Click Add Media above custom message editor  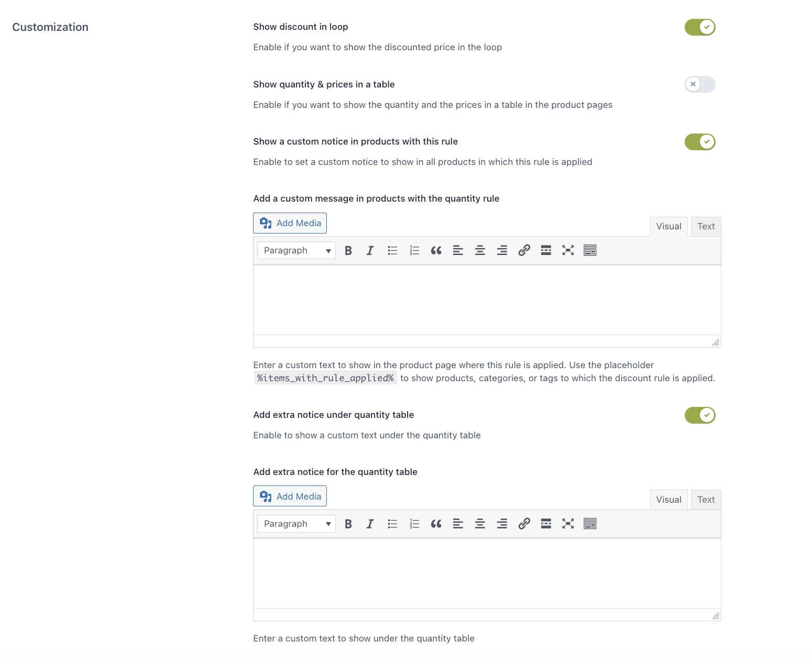click(290, 223)
